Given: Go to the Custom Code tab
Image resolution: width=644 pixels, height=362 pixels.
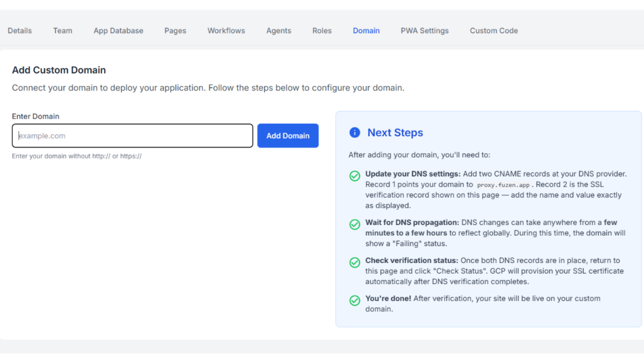Looking at the screenshot, I should pyautogui.click(x=494, y=31).
